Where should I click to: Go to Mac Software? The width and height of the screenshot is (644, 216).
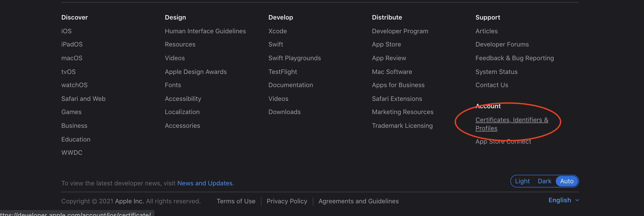point(392,72)
